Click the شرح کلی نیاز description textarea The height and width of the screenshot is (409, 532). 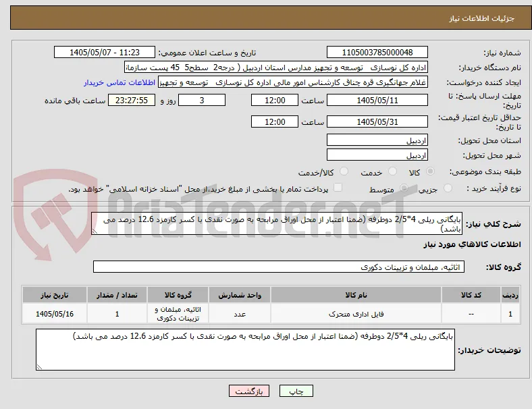pos(277,223)
